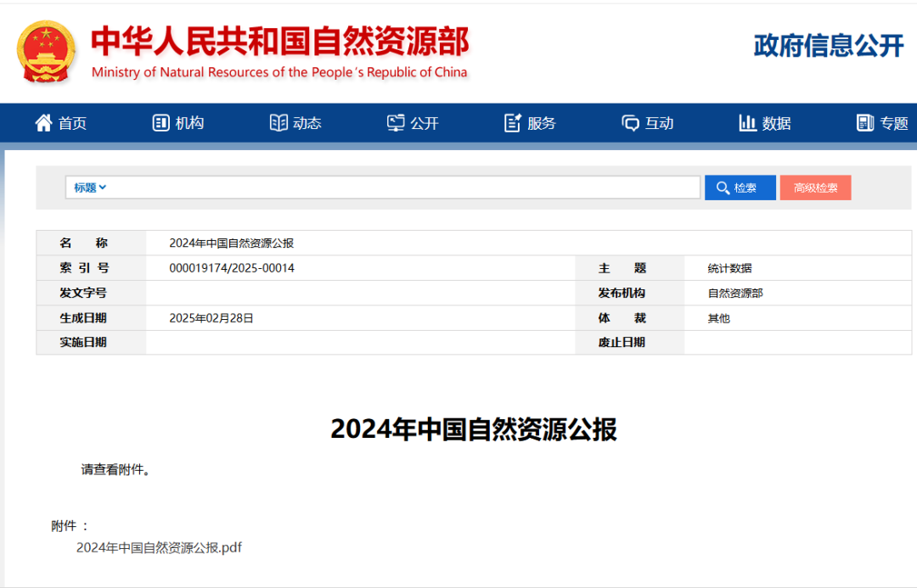This screenshot has width=917, height=588.
Task: Click the magnifier icon inside the 检索 button
Action: coord(723,187)
